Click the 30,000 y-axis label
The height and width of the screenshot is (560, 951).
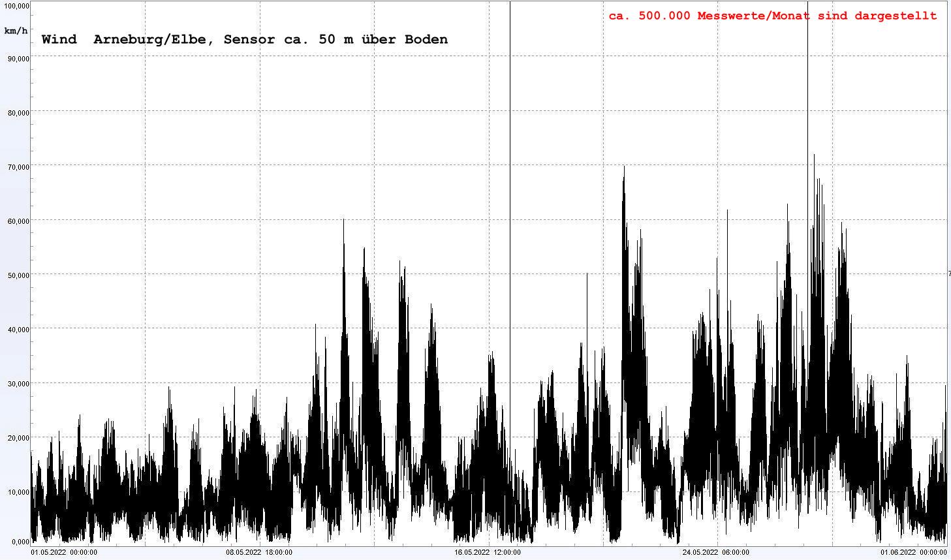(18, 384)
